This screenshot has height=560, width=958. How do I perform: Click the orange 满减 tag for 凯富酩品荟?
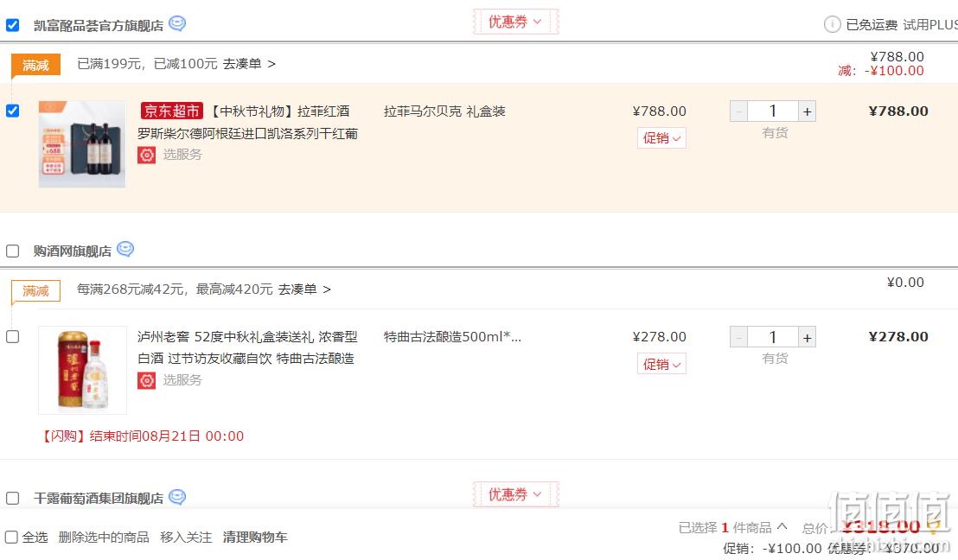(35, 65)
